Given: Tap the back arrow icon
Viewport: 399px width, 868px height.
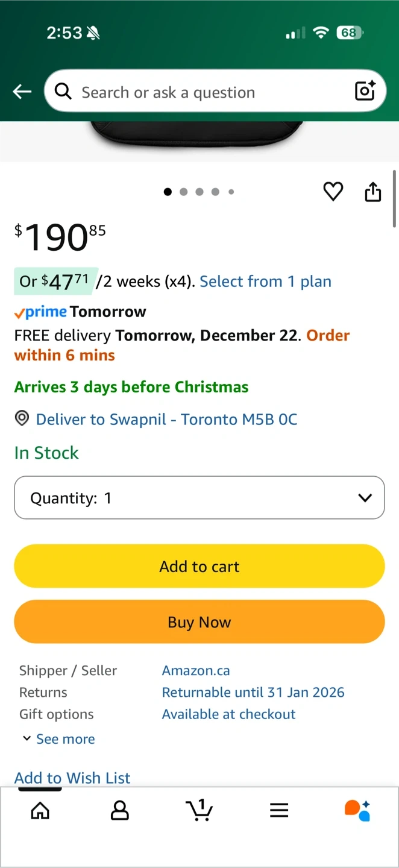Looking at the screenshot, I should 22,92.
